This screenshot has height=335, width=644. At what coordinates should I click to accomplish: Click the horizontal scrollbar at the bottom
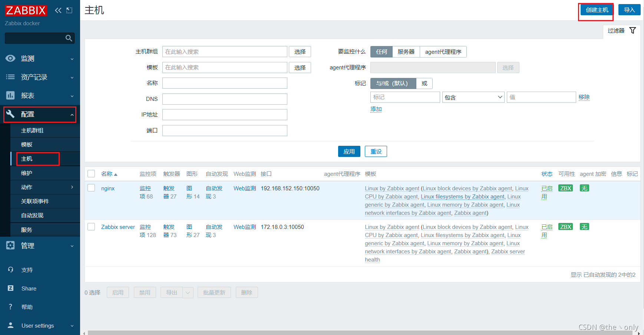pyautogui.click(x=360, y=333)
